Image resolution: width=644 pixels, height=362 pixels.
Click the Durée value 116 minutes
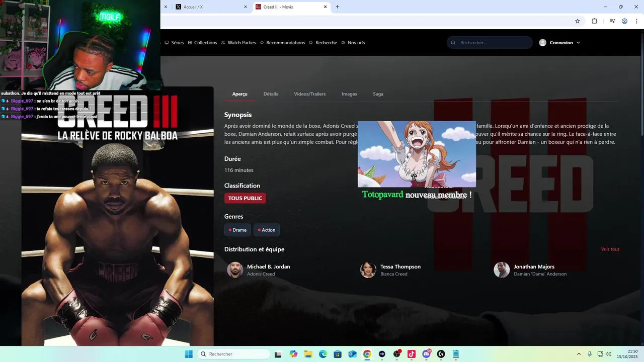click(239, 170)
